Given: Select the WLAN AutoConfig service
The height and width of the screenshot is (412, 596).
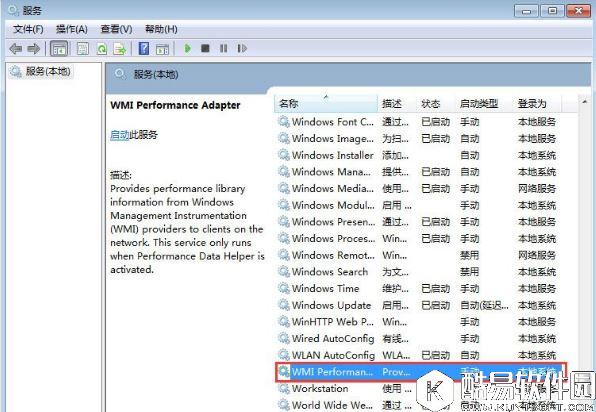Looking at the screenshot, I should [418, 355].
